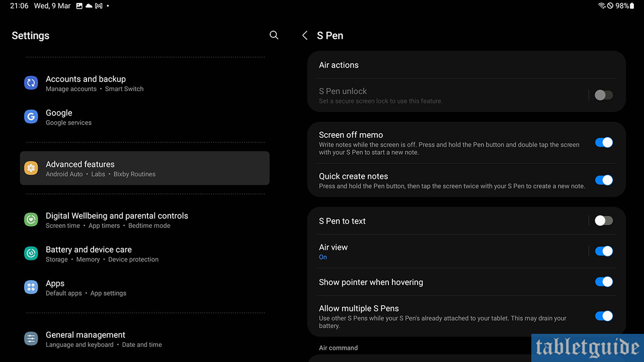This screenshot has width=644, height=362.
Task: Tap the Wi-Fi status icon
Action: pyautogui.click(x=602, y=6)
